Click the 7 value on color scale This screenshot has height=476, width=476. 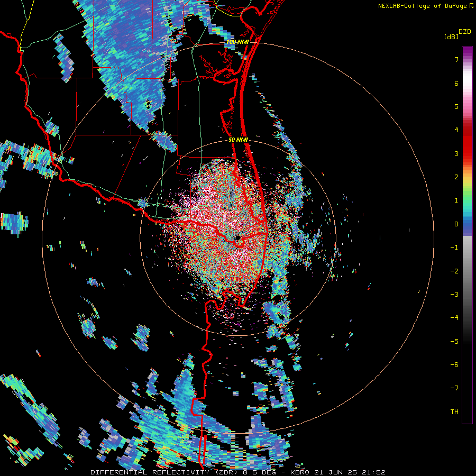pyautogui.click(x=456, y=59)
